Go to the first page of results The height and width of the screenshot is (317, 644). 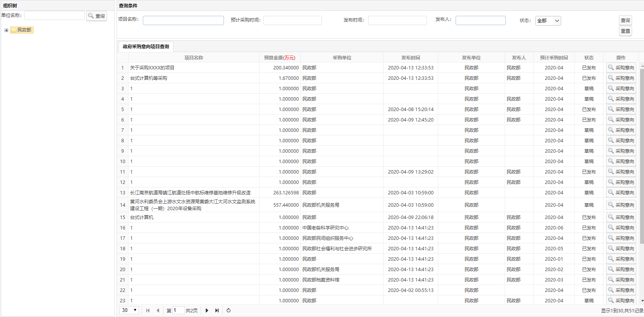pos(148,310)
